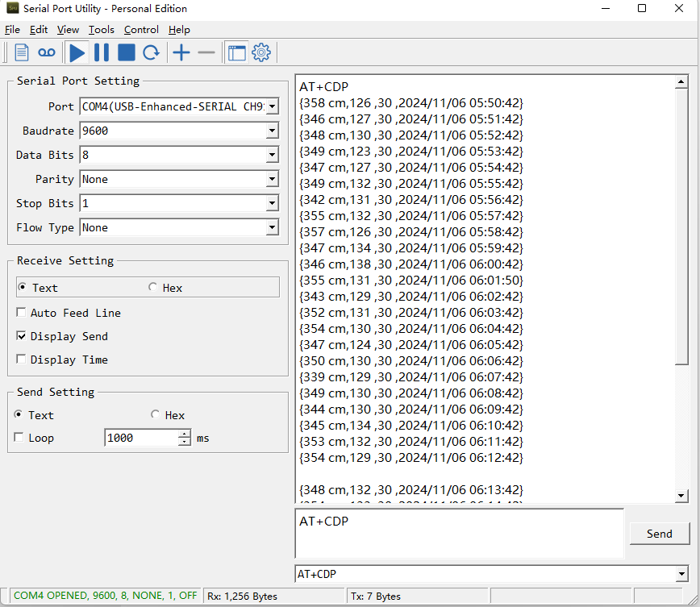Viewport: 700px width, 607px height.
Task: Increase loop interval with up spinner arrow
Action: tap(184, 434)
